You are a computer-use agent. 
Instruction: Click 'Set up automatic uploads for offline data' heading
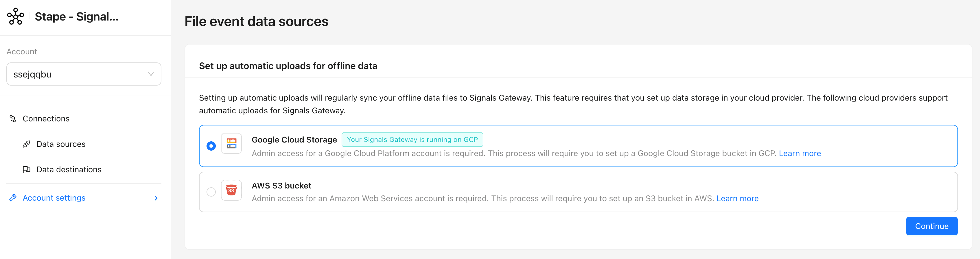[x=288, y=66]
